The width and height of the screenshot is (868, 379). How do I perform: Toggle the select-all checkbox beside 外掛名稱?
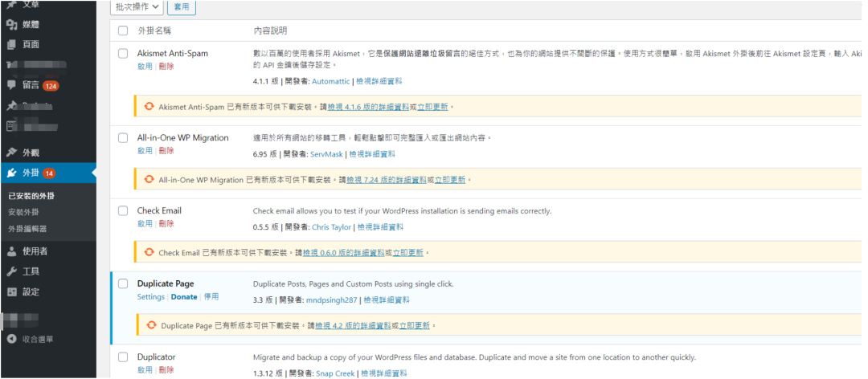123,31
